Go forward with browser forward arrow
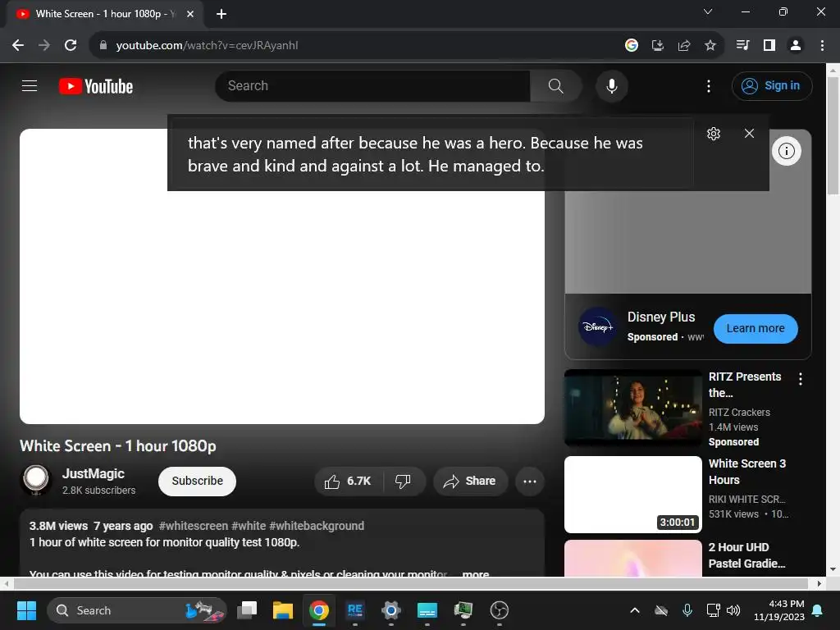This screenshot has height=630, width=840. [44, 45]
